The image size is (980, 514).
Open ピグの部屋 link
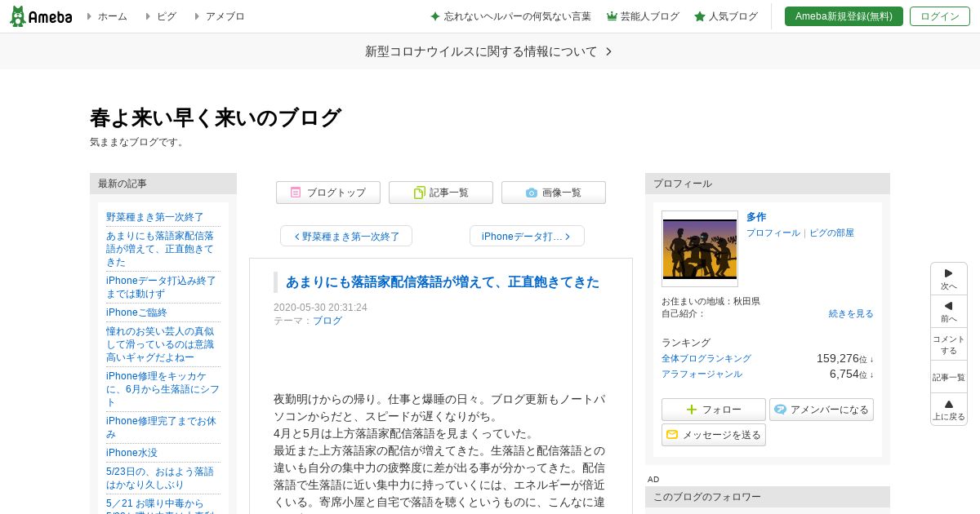point(831,233)
